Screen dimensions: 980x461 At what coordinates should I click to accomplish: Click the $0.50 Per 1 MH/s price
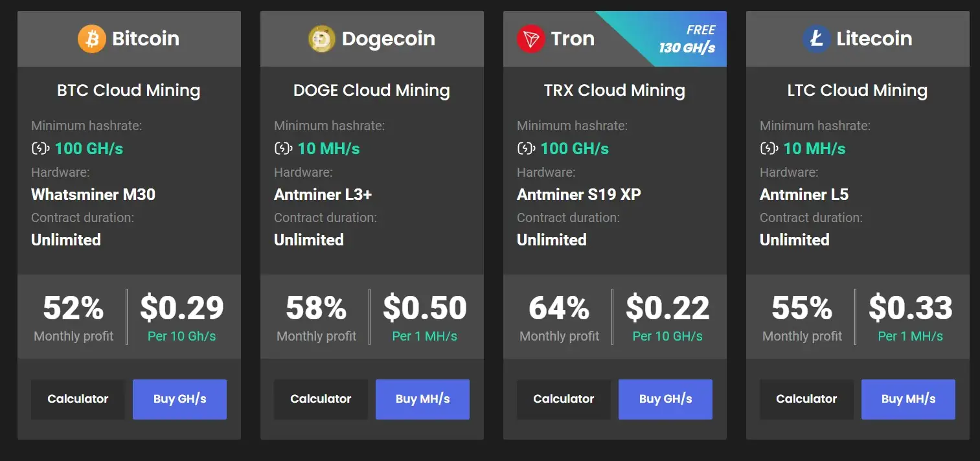[x=425, y=317]
